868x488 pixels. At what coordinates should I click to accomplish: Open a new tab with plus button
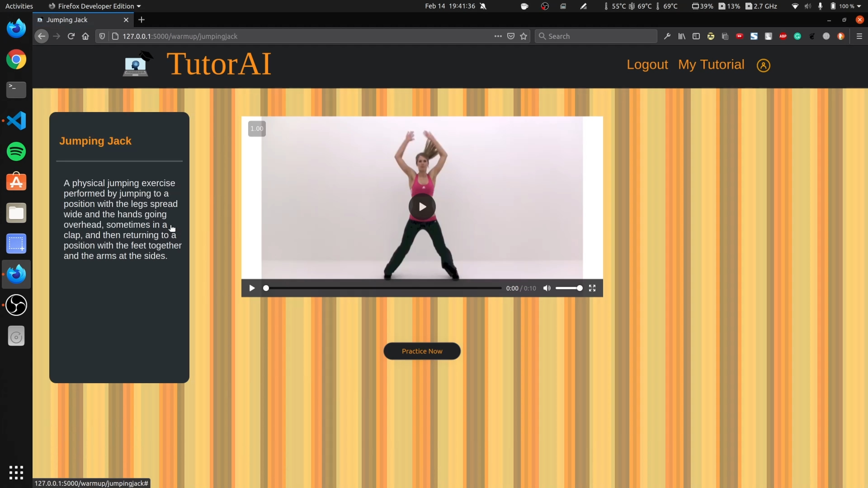[x=142, y=20]
